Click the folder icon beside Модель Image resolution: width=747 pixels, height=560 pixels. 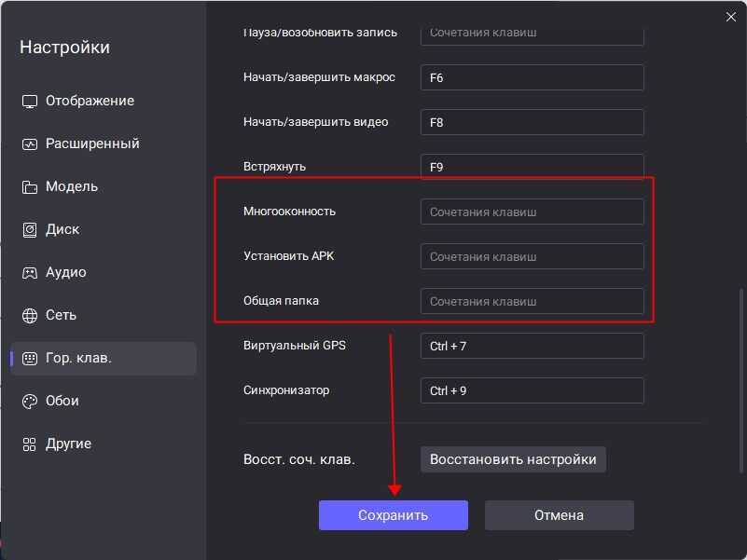[28, 185]
